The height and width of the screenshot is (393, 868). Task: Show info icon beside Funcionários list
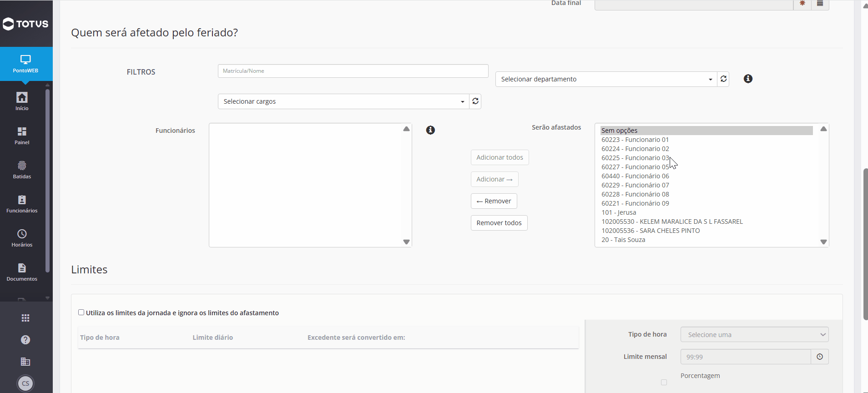pos(430,130)
